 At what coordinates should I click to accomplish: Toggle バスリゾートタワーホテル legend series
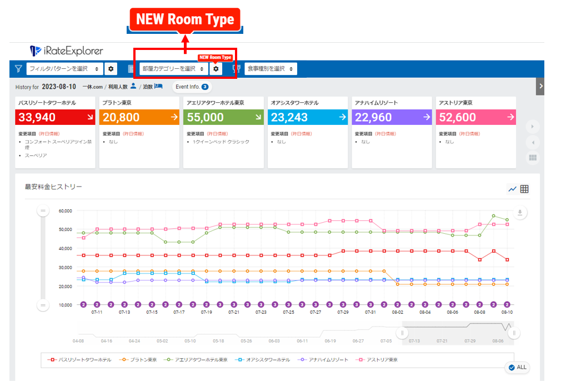pyautogui.click(x=79, y=360)
